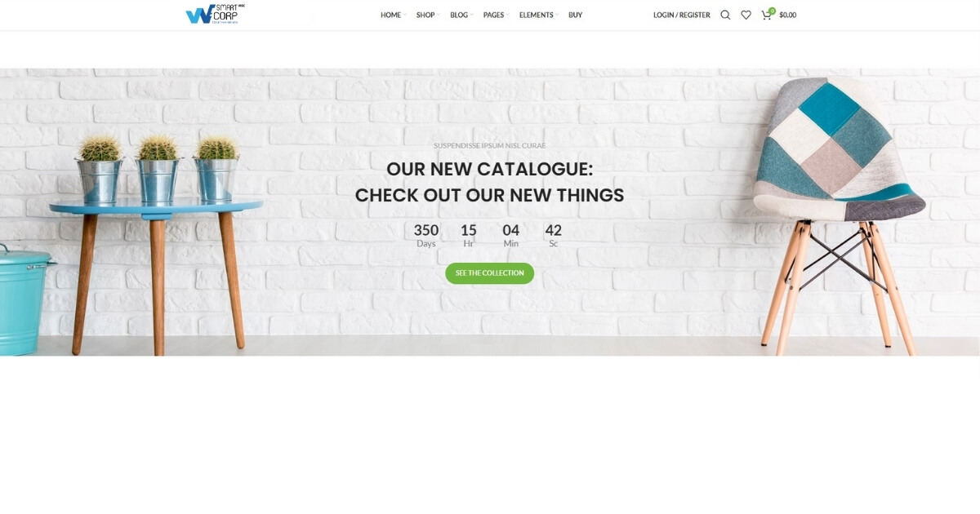Viewport: 980px width, 514px height.
Task: Click the Our New Catalogue headline
Action: (x=490, y=182)
